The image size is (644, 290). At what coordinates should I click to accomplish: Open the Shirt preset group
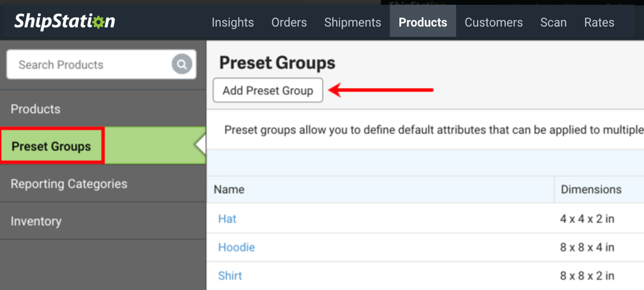point(230,276)
